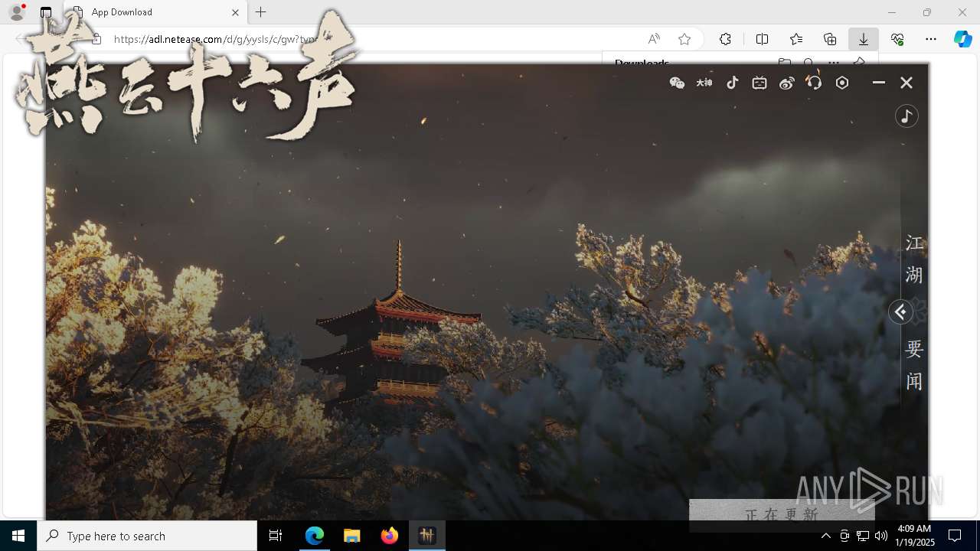The width and height of the screenshot is (980, 551).
Task: Click the 正在更新 updating button
Action: pyautogui.click(x=782, y=514)
